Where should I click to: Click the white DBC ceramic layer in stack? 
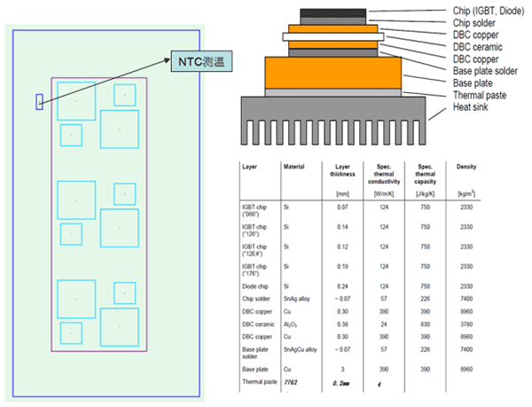click(x=332, y=36)
